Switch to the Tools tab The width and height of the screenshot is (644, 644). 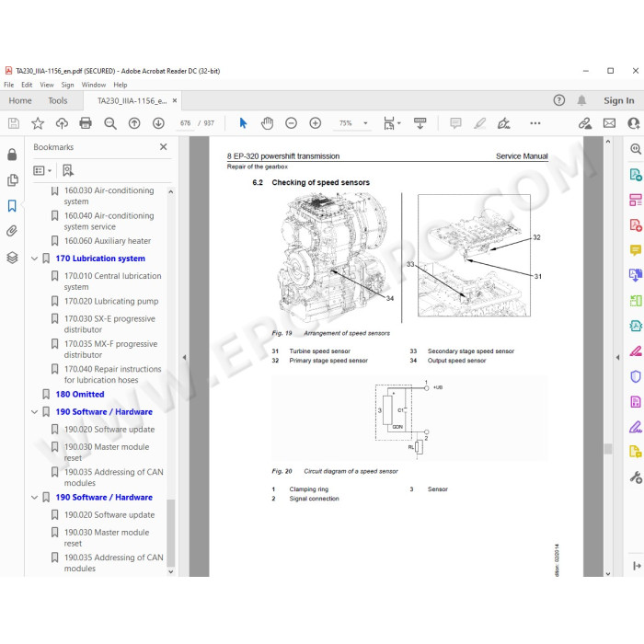click(57, 100)
